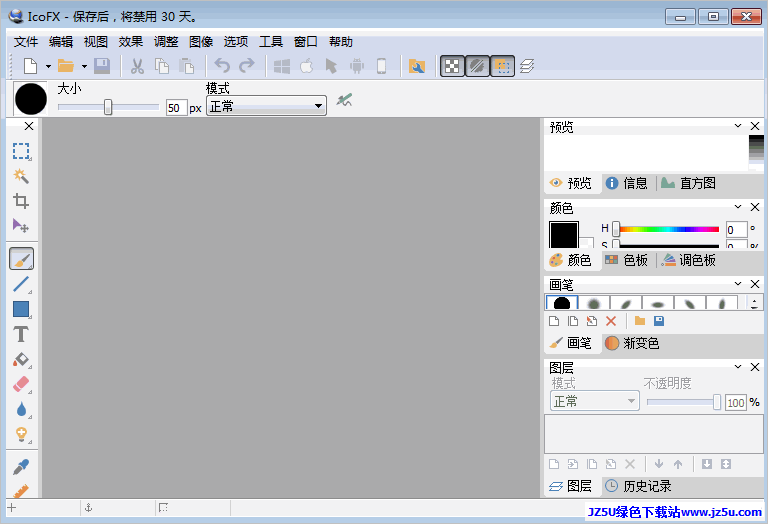This screenshot has height=524, width=768.
Task: Click the cursor creation arrow icon
Action: 332,66
